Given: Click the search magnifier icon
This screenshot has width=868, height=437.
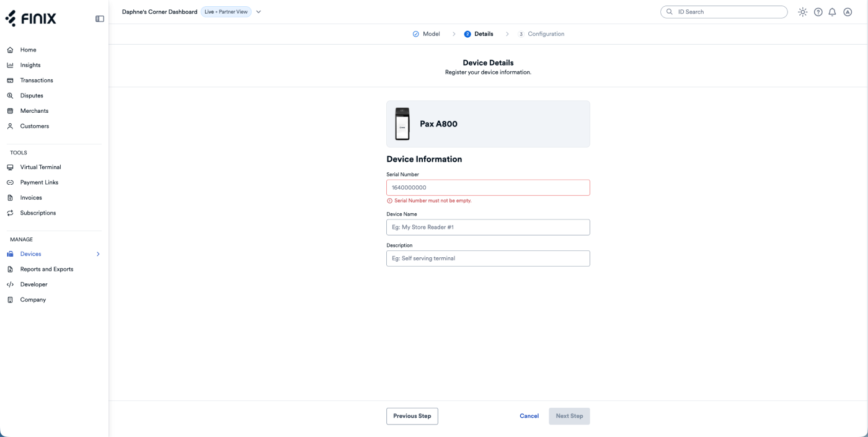Looking at the screenshot, I should (670, 12).
